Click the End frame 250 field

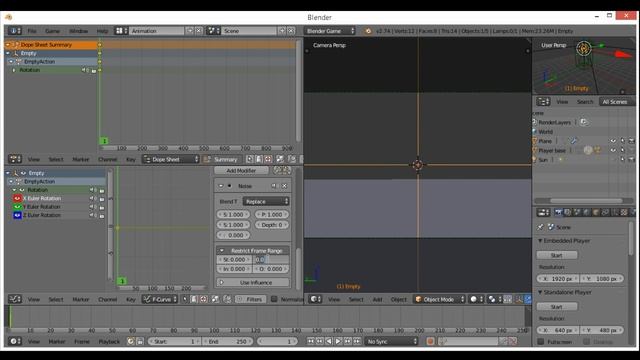click(x=228, y=341)
